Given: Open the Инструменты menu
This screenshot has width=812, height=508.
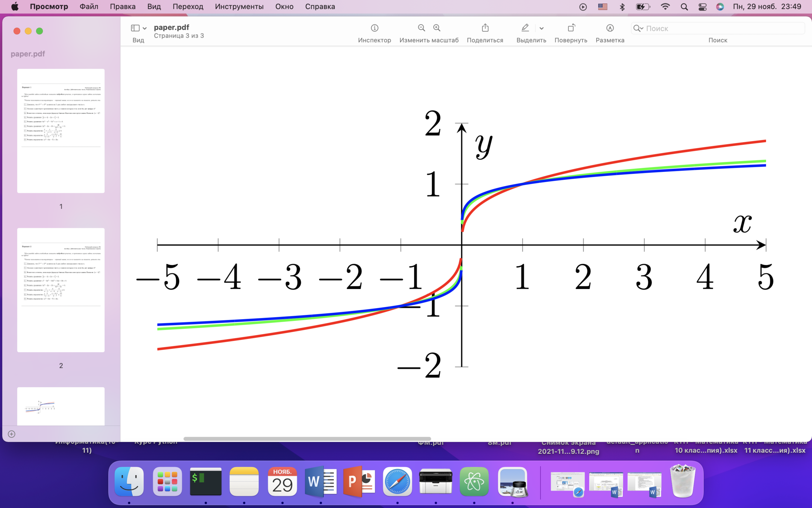Looking at the screenshot, I should click(x=239, y=7).
